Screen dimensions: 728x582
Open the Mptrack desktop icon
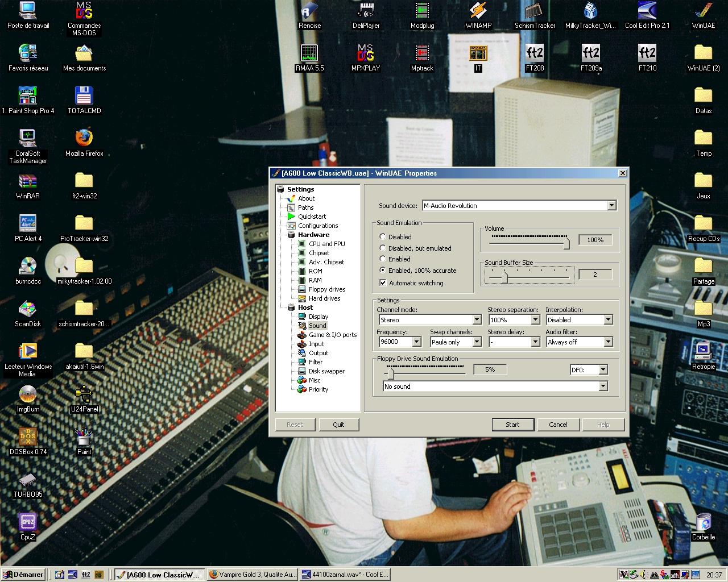click(x=422, y=57)
